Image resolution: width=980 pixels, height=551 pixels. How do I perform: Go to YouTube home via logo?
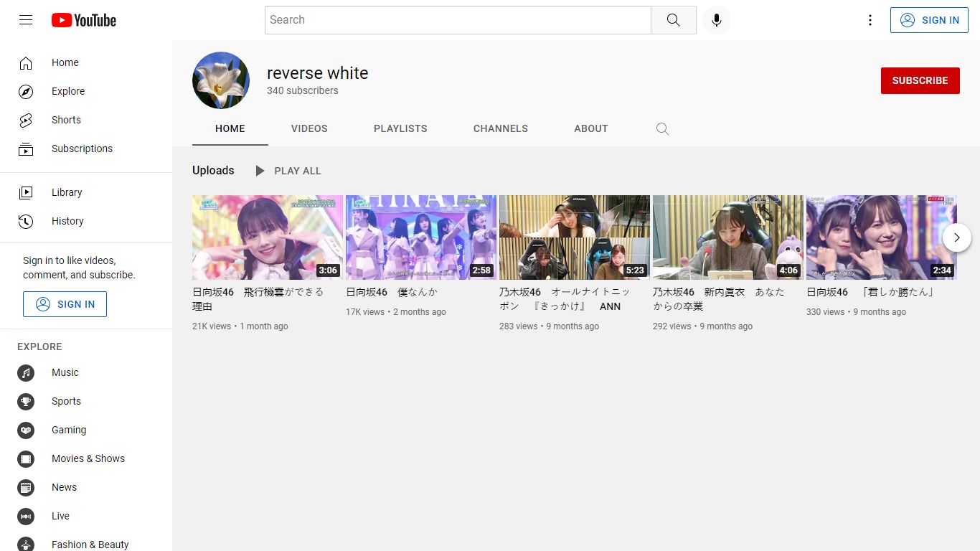[x=84, y=20]
